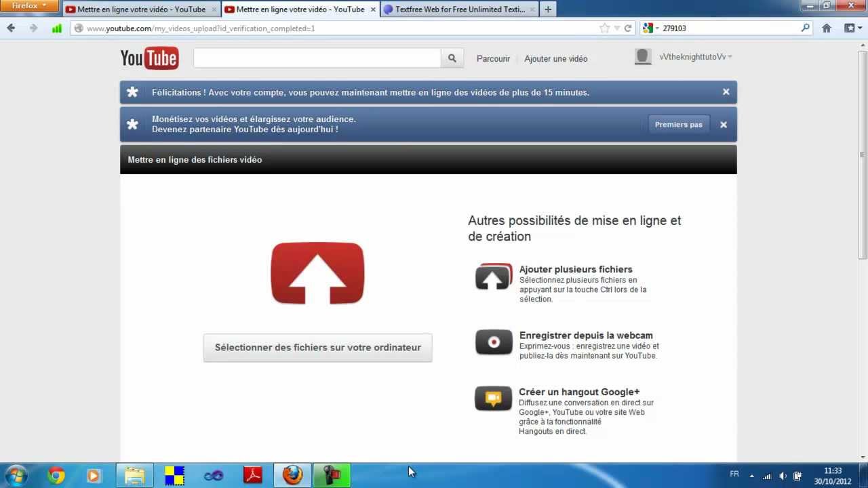868x488 pixels.
Task: Open the Google search engine selector dropdown
Action: click(652, 28)
